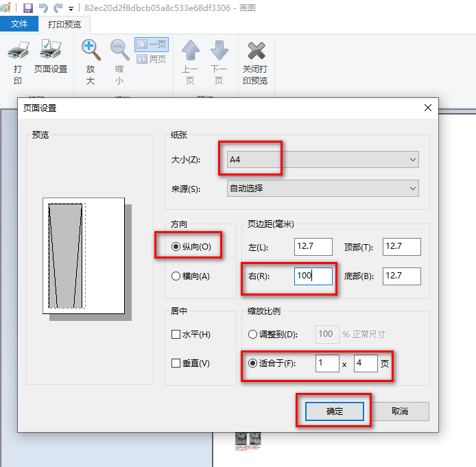This screenshot has width=476, height=467.
Task: Open Page Setup (页面设置) ribbon icon
Action: [x=51, y=51]
